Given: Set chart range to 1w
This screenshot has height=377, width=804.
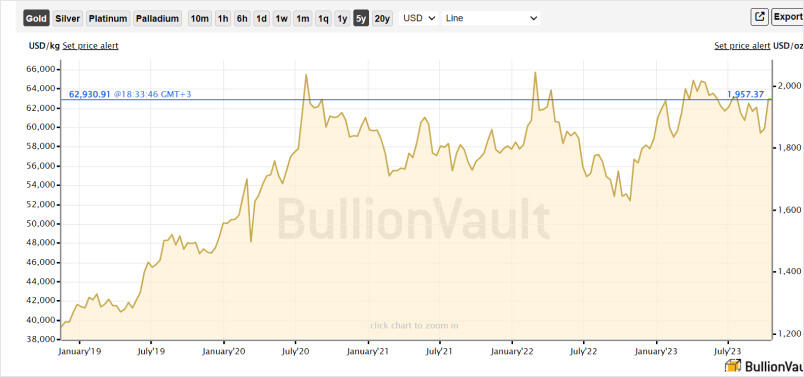Looking at the screenshot, I should click(x=282, y=18).
